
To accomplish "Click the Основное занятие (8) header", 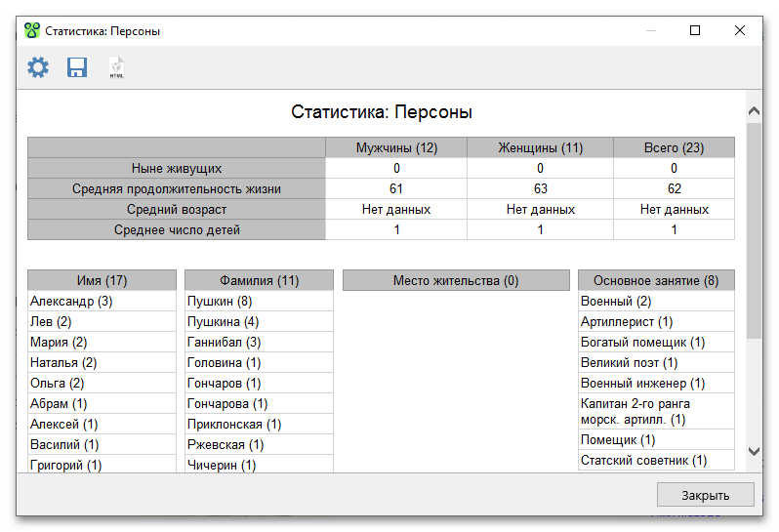I will coord(656,281).
